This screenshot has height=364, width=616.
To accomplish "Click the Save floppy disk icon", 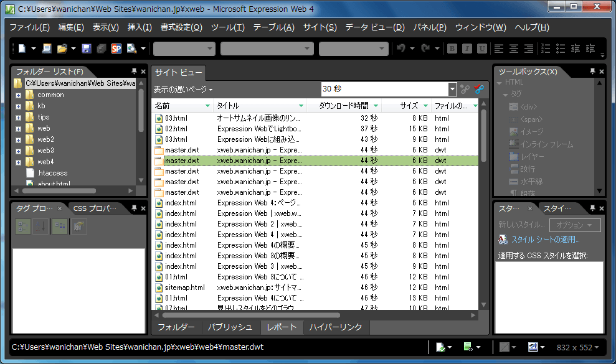I will coord(87,49).
